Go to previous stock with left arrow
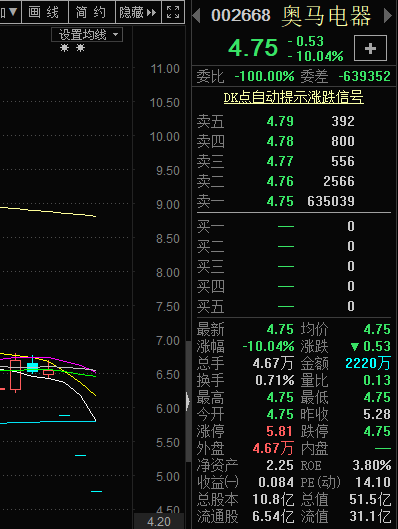Viewport: 398px width, 529px height. (x=196, y=16)
